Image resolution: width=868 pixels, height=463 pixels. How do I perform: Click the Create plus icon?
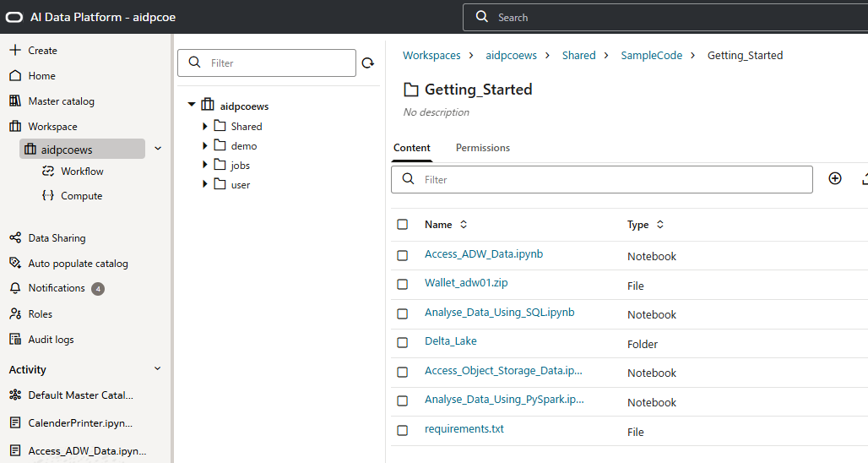click(15, 51)
